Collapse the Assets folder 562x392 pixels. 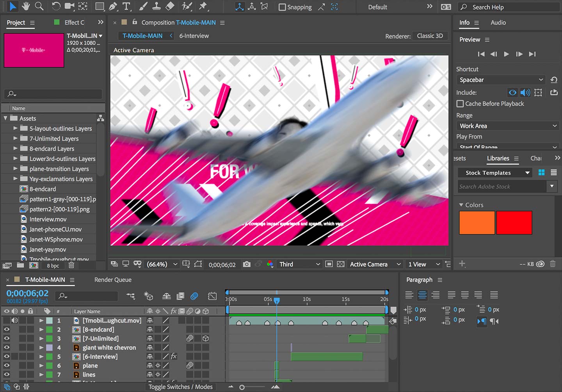click(x=5, y=118)
